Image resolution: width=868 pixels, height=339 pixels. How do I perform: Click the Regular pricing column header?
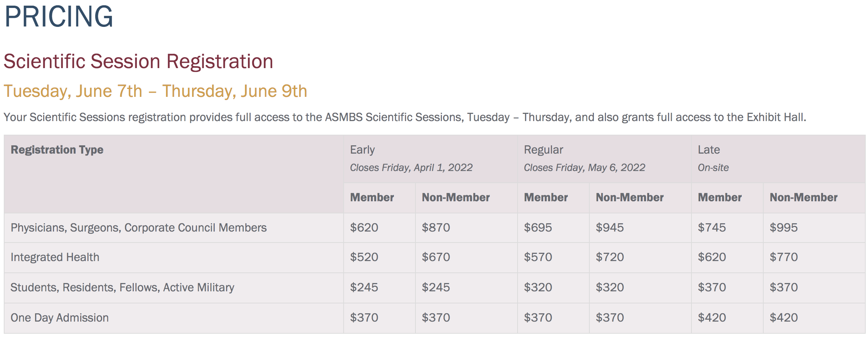coord(543,150)
